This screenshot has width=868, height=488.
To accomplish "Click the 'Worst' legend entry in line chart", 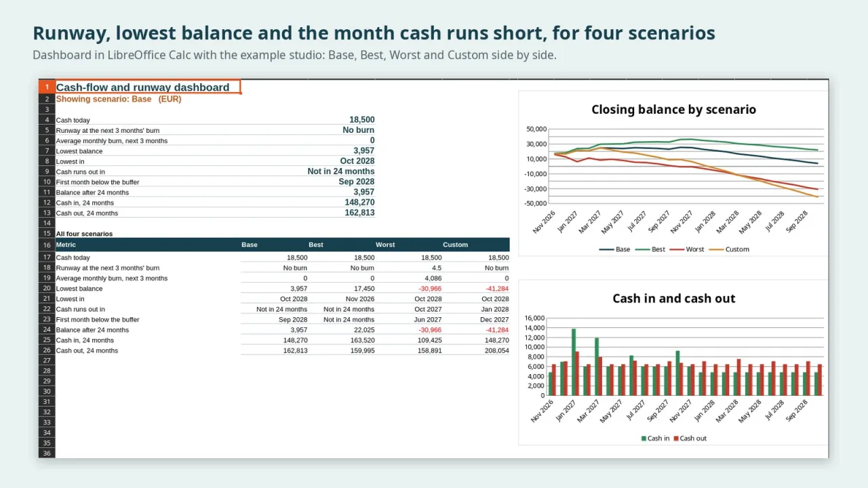I will (687, 249).
